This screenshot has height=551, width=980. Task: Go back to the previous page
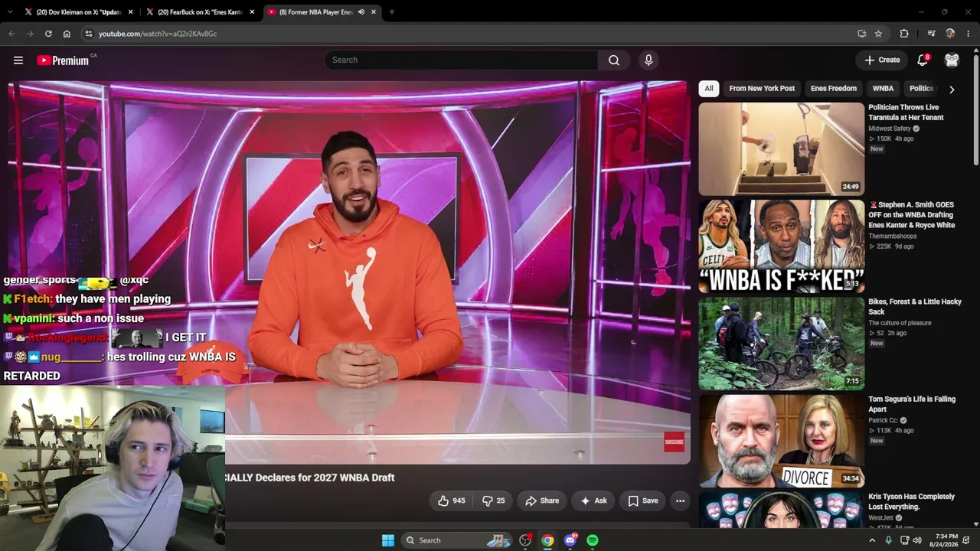11,34
